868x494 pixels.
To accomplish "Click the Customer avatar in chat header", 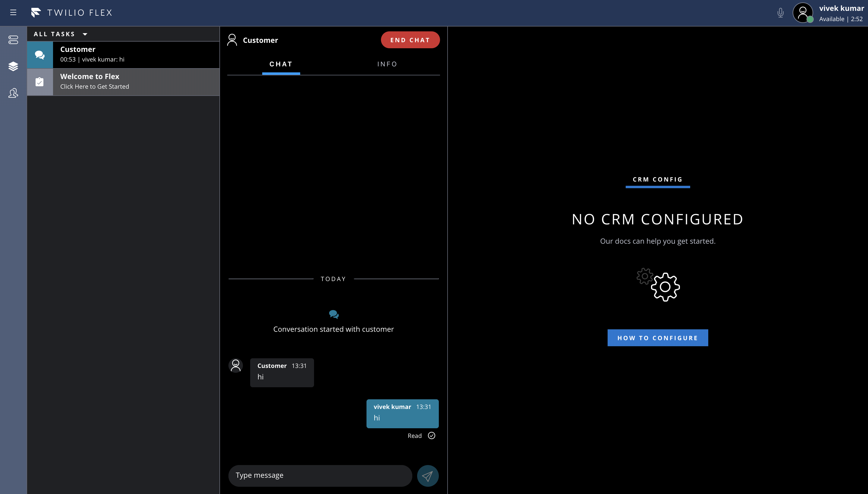I will pos(232,40).
